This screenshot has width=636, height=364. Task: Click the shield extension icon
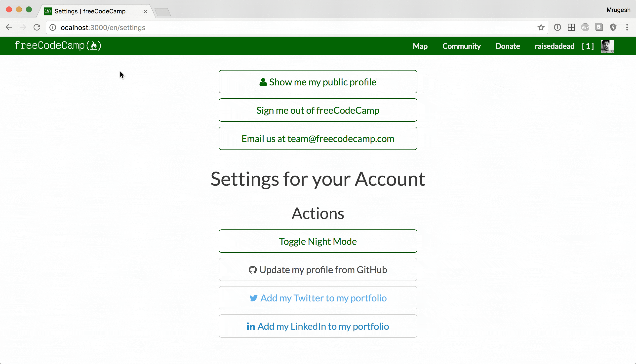(x=613, y=27)
